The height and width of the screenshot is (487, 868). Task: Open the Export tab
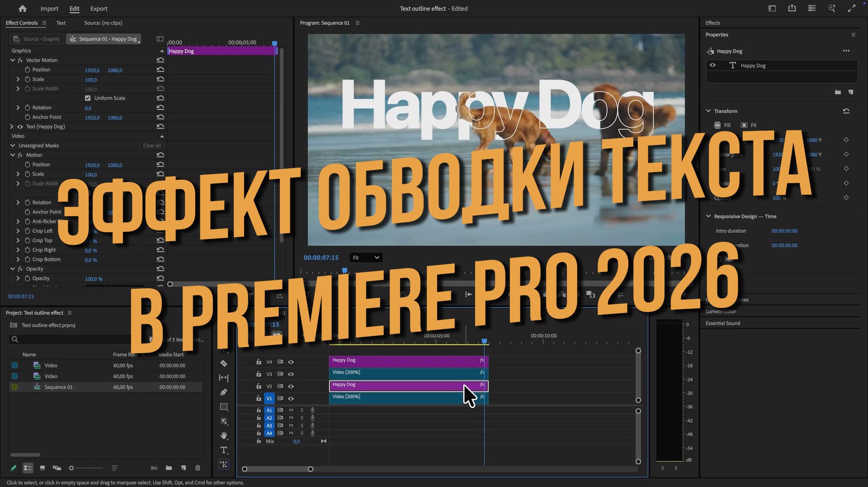pyautogui.click(x=99, y=9)
